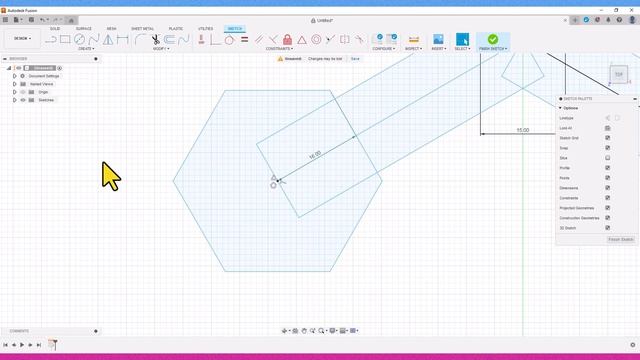Viewport: 640px width, 360px height.
Task: Apply Fix/Unfix lock constraint
Action: [287, 40]
